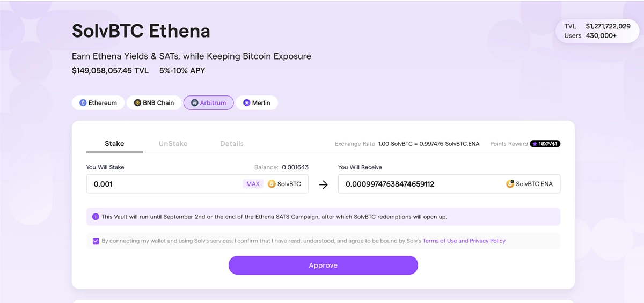Click the Arbitrum logo icon

coord(195,102)
